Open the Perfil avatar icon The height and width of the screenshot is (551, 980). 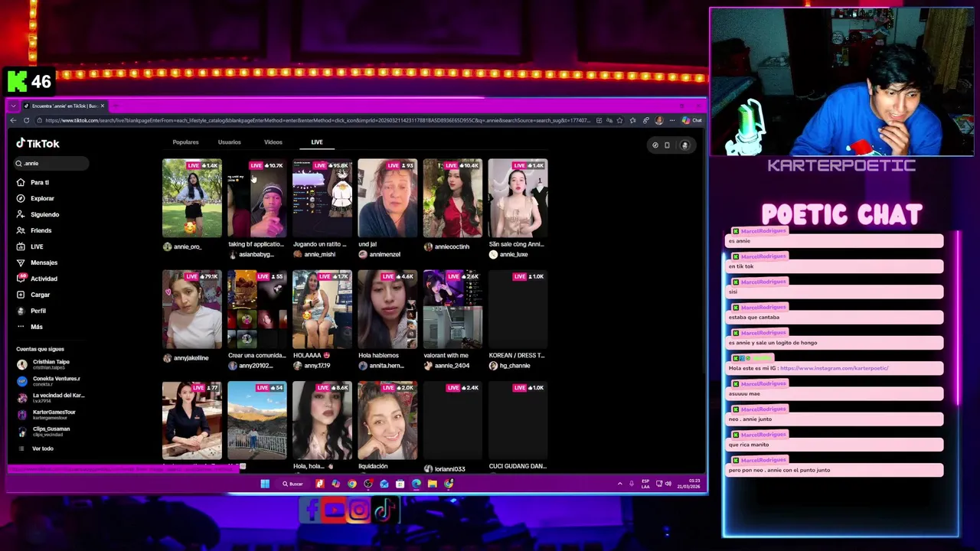coord(21,311)
